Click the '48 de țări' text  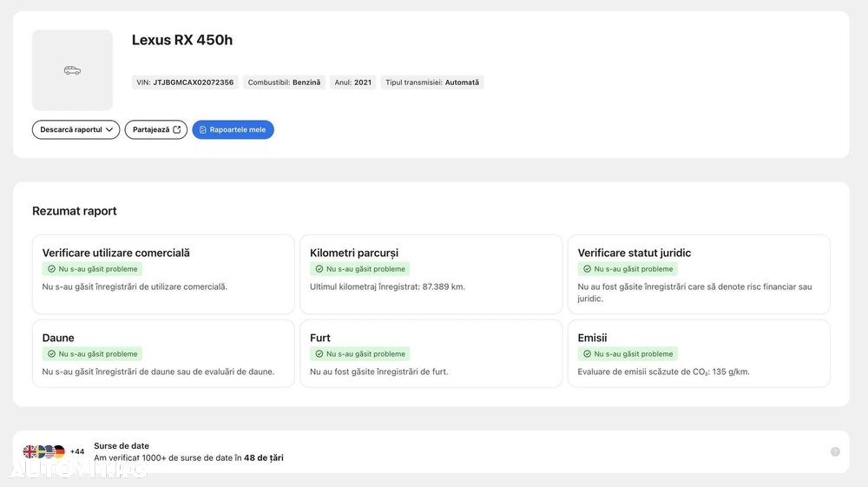264,457
